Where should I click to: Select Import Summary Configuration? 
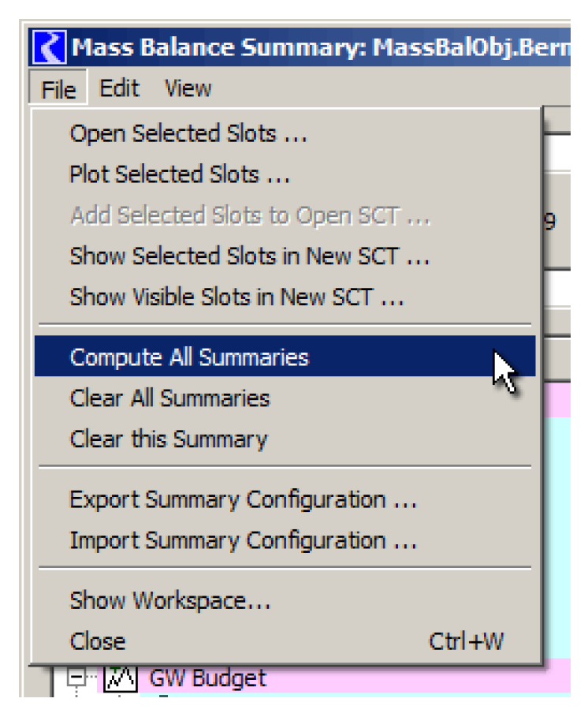point(243,540)
